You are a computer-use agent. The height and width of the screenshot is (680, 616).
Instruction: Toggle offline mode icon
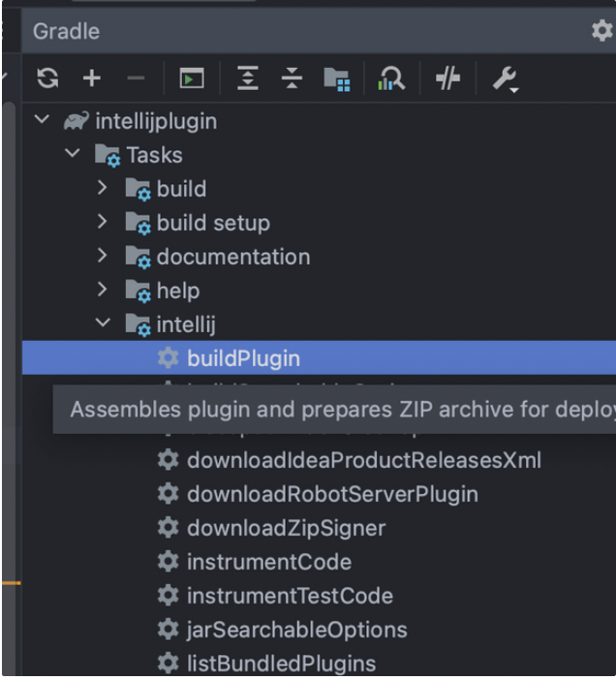[447, 78]
